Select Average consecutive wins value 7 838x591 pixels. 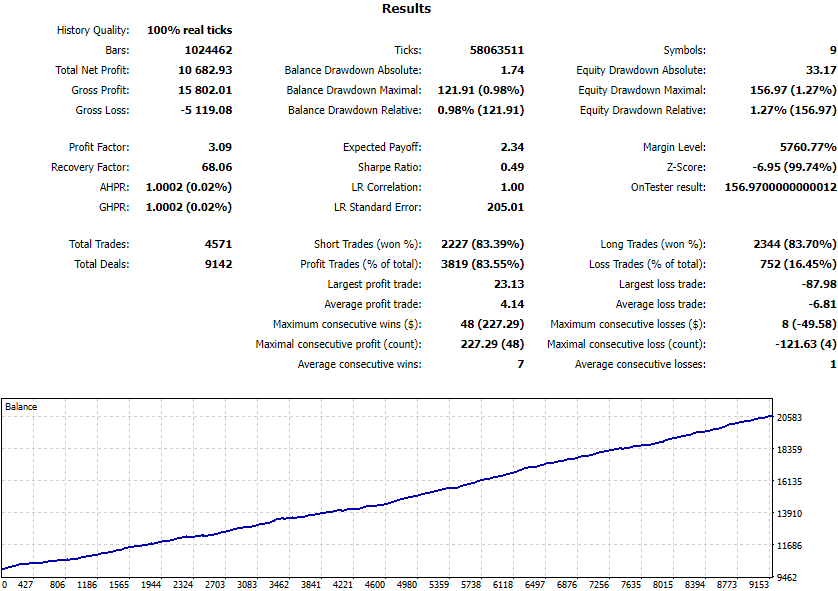(x=521, y=364)
